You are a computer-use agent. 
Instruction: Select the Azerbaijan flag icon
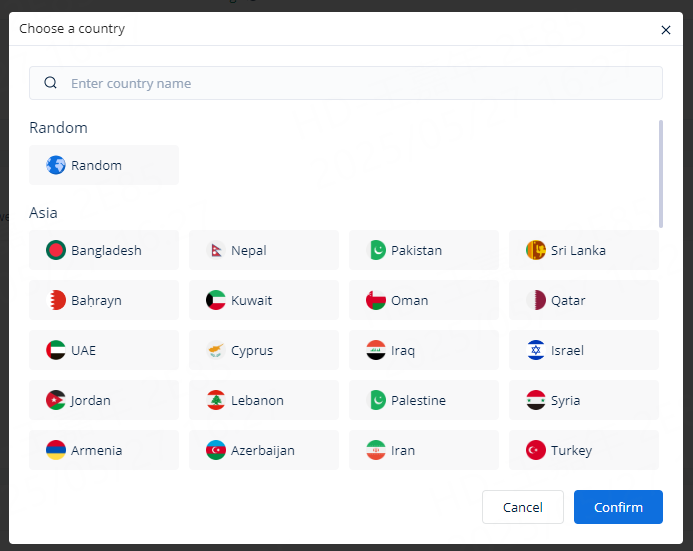[216, 450]
